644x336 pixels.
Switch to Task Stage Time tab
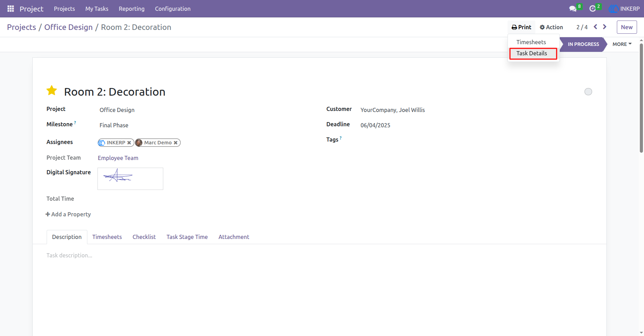click(x=187, y=237)
